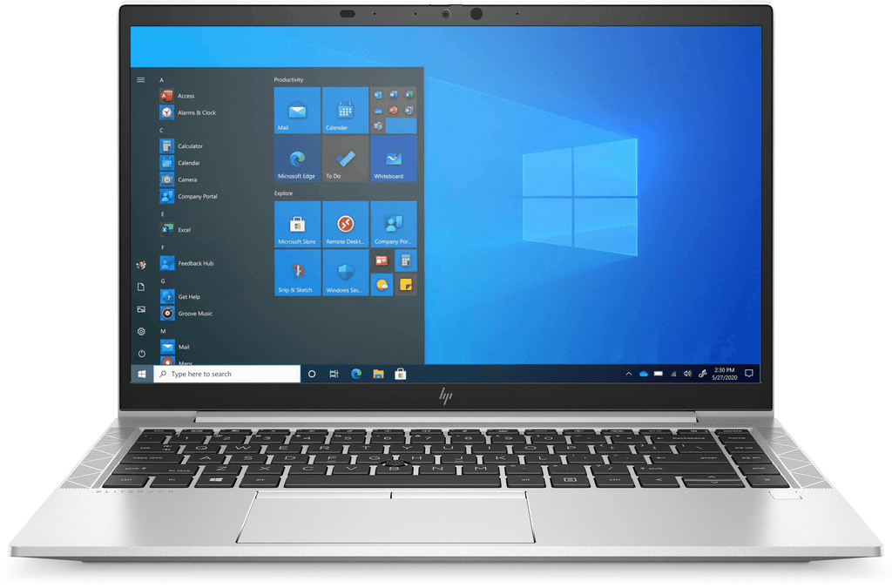Open File Explorer from the taskbar

(378, 375)
